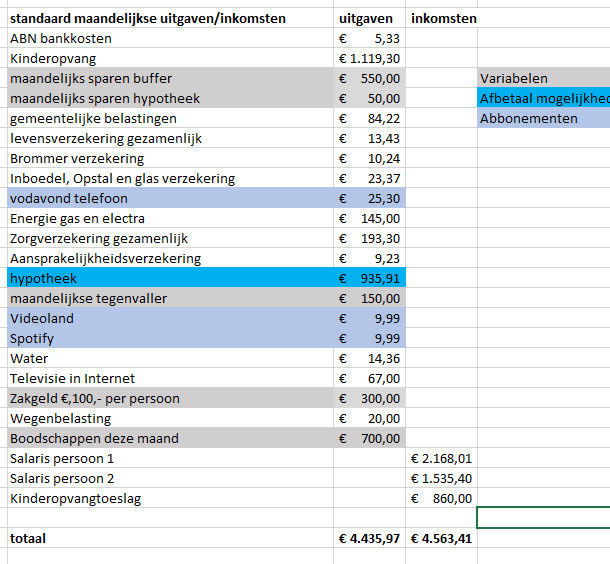Select the 'inkomsten' column header cell
This screenshot has width=610, height=564.
point(441,18)
